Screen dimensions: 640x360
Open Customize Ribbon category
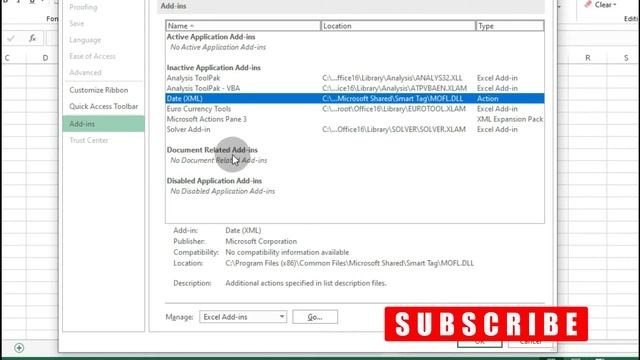(x=98, y=90)
